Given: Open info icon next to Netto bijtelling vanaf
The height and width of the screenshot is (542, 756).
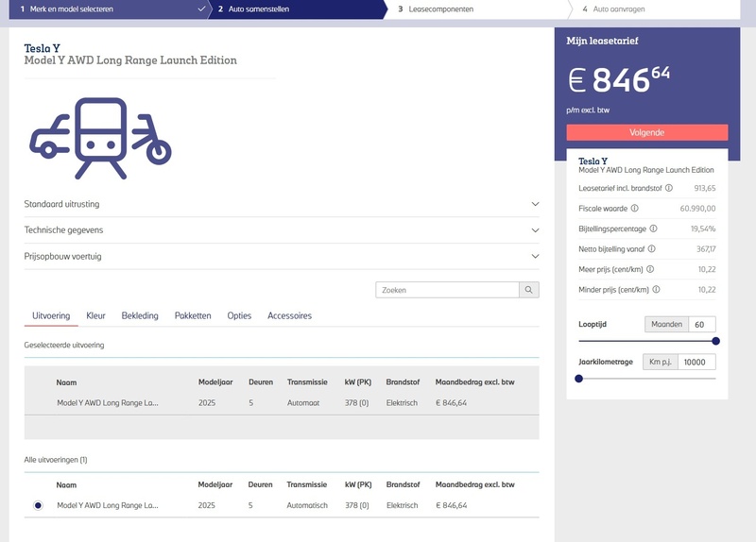Looking at the screenshot, I should click(651, 248).
